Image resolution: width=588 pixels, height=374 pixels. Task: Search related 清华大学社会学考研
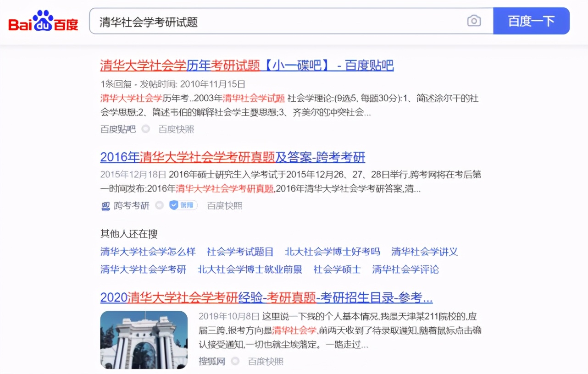coord(143,269)
